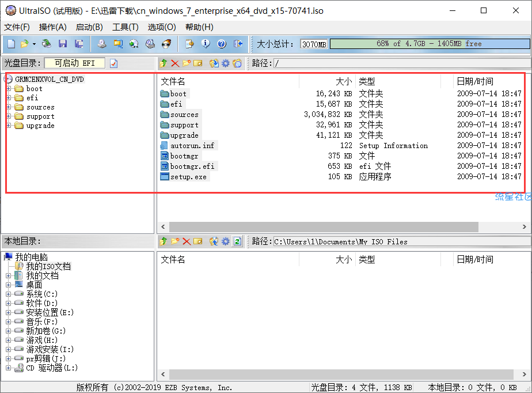Viewport: 532px width, 393px height.
Task: Expand the upgrade folder in the disc tree
Action: [x=9, y=126]
